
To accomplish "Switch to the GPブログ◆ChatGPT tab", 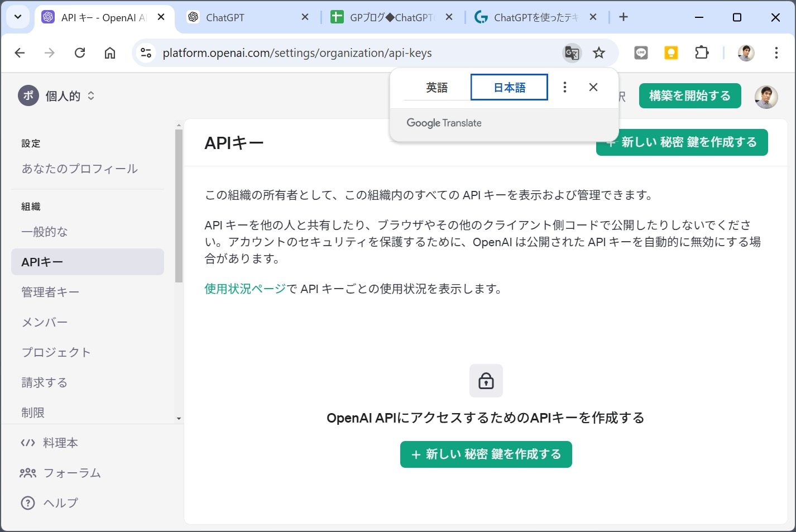I will pyautogui.click(x=391, y=17).
